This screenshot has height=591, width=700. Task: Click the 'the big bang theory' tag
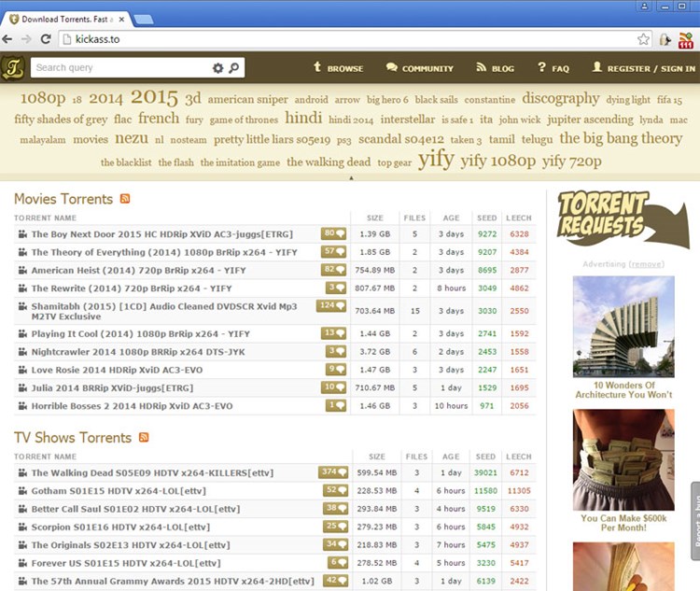pyautogui.click(x=621, y=138)
